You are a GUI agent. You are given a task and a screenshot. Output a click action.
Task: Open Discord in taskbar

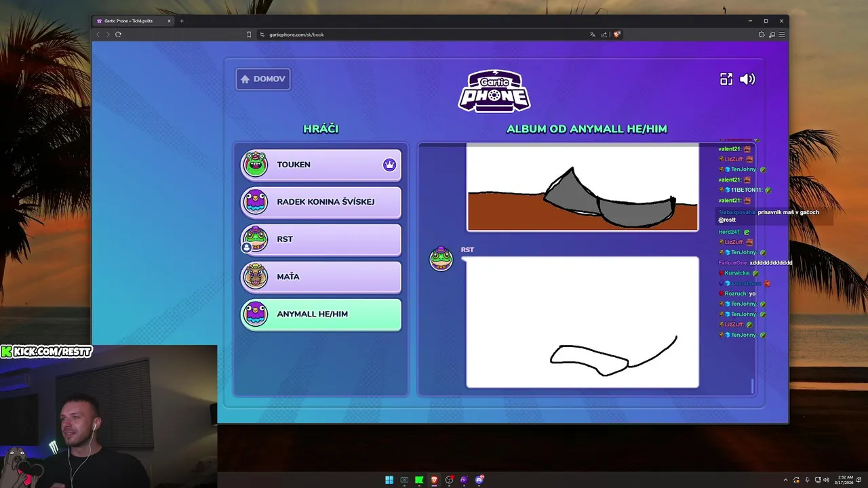coord(479,480)
